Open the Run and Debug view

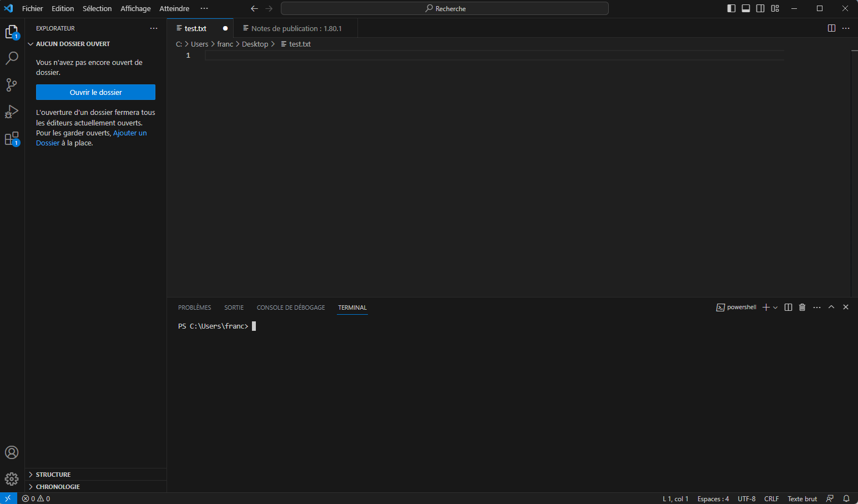point(12,112)
